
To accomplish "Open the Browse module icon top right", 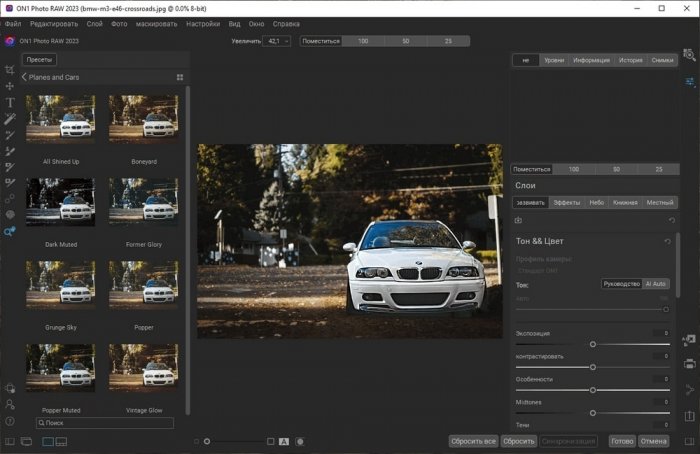I will (x=689, y=55).
